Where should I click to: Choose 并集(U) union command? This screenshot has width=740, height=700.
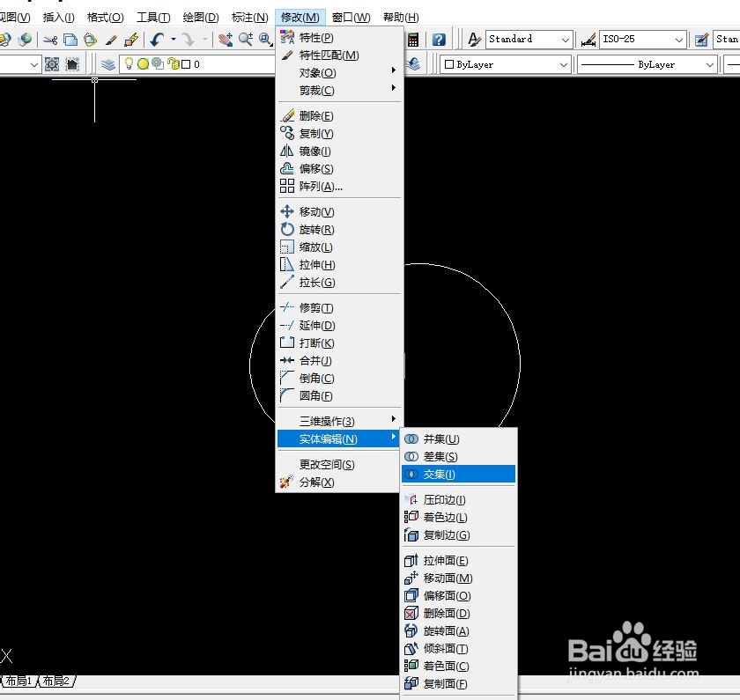458,438
